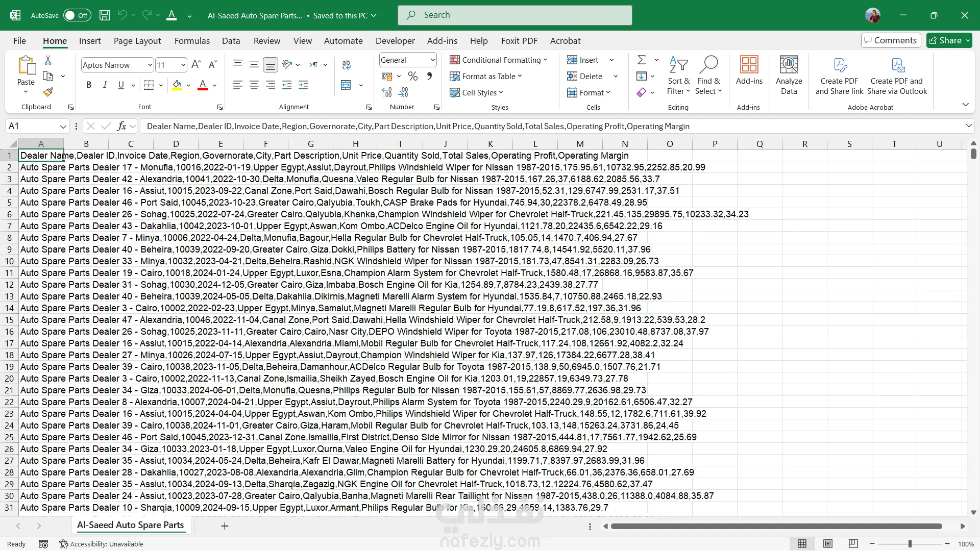
Task: Click the AutoSum sigma icon
Action: pyautogui.click(x=642, y=60)
